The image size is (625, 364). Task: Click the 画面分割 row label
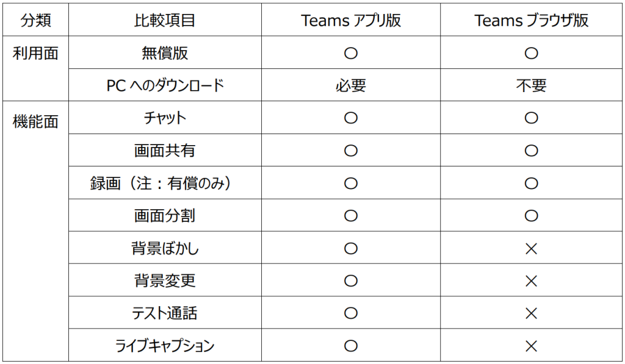165,215
